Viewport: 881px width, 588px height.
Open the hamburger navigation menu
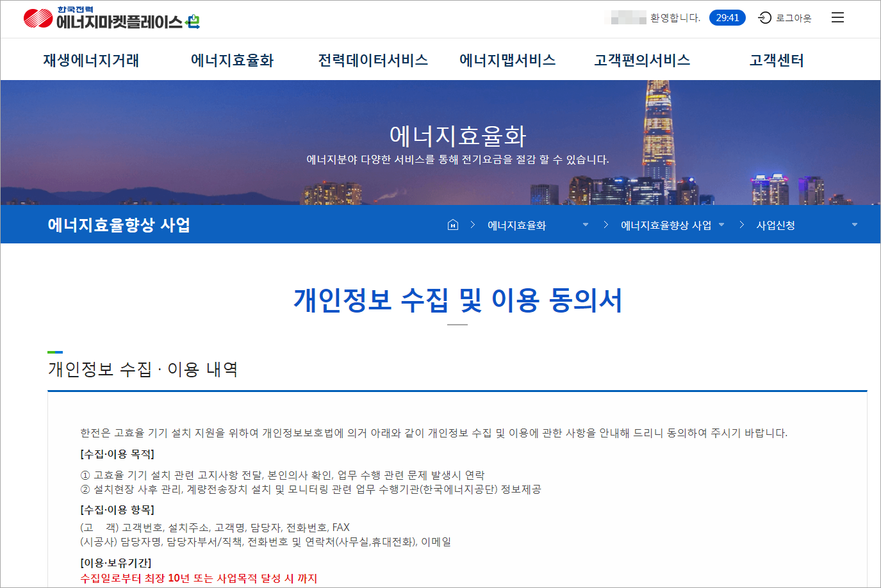(837, 17)
